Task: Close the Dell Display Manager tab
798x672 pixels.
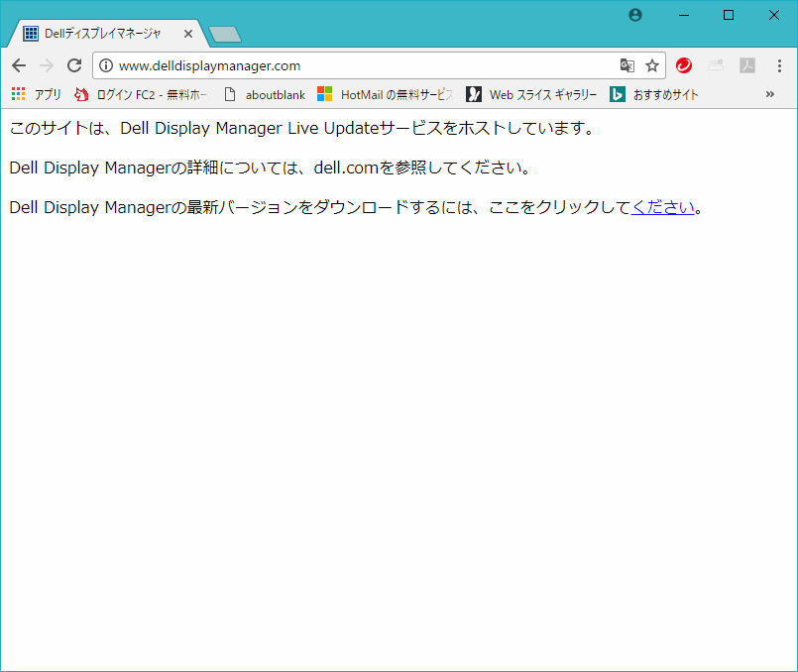Action: [188, 34]
